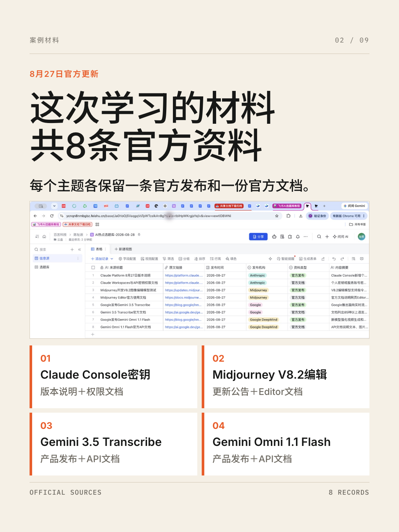Open the 排序 sort tool
The width and height of the screenshot is (399, 532).
click(x=199, y=259)
